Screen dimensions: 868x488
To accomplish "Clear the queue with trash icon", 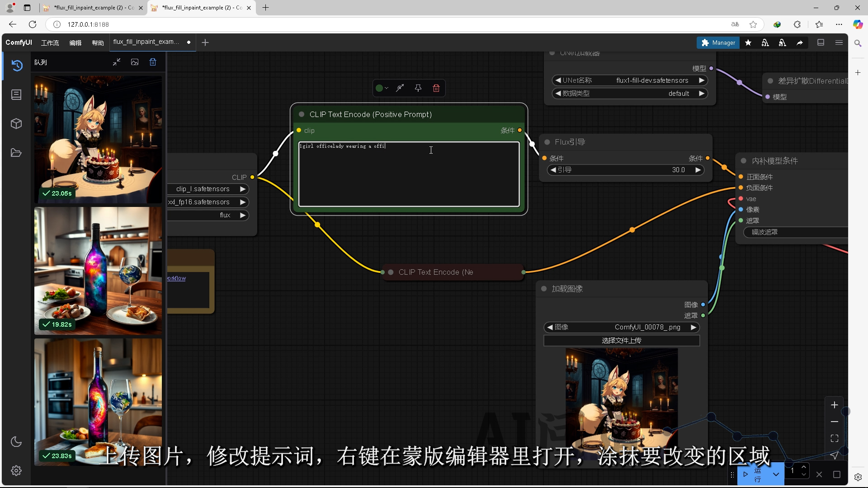I will (x=153, y=62).
